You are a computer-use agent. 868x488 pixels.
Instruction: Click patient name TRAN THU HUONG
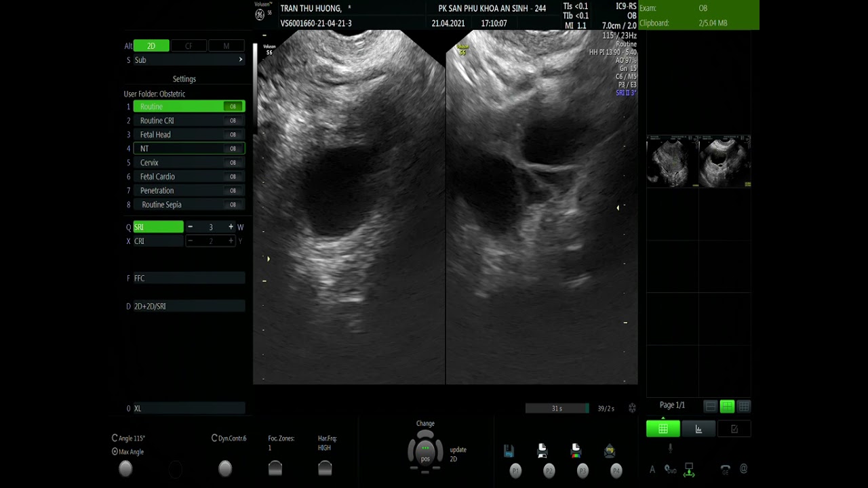click(311, 9)
